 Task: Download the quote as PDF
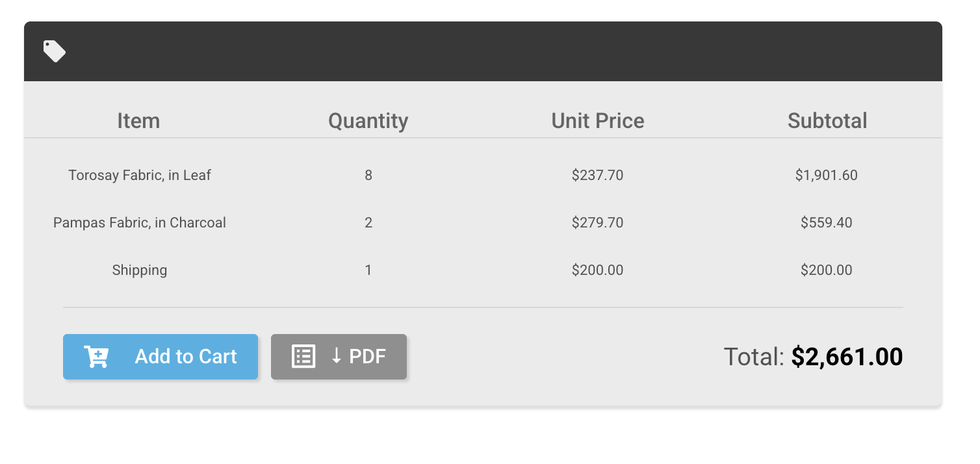pos(339,357)
